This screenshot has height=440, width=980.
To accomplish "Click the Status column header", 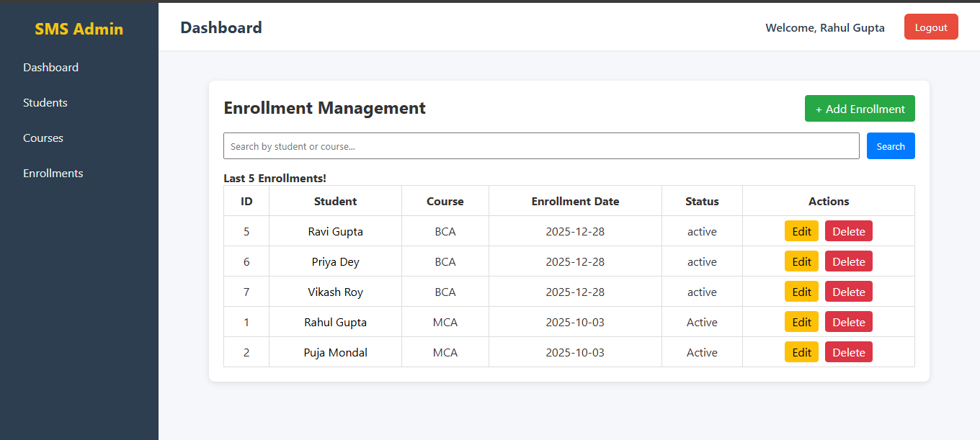I will coord(702,201).
